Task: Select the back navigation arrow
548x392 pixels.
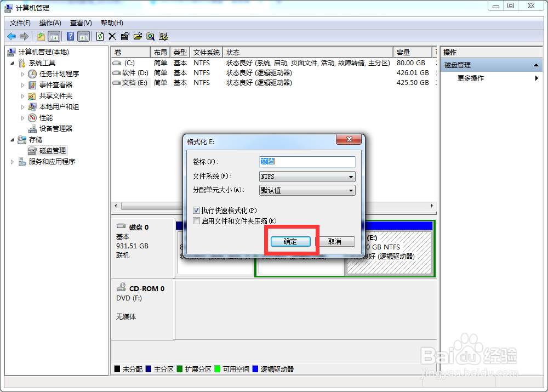Action: coord(11,36)
